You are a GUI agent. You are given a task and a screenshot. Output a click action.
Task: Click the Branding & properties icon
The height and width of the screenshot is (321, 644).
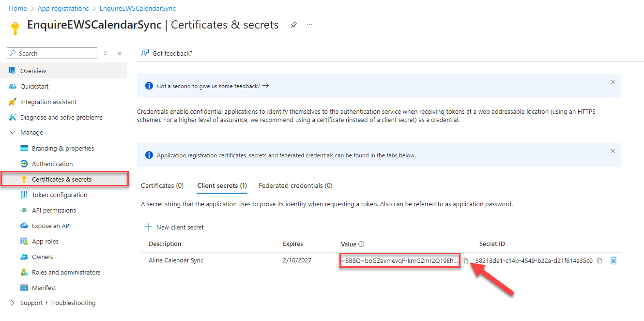[x=24, y=148]
